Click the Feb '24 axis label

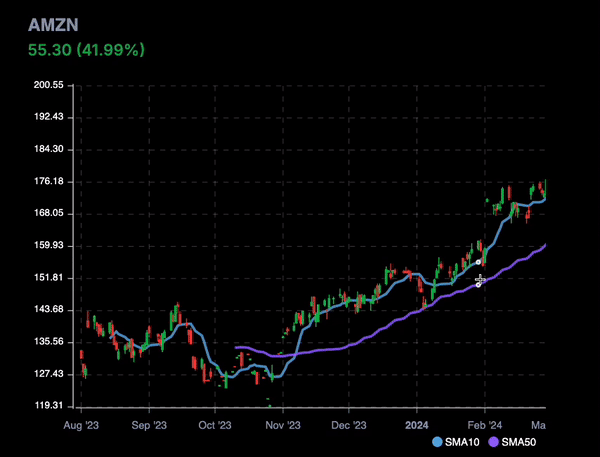(484, 425)
